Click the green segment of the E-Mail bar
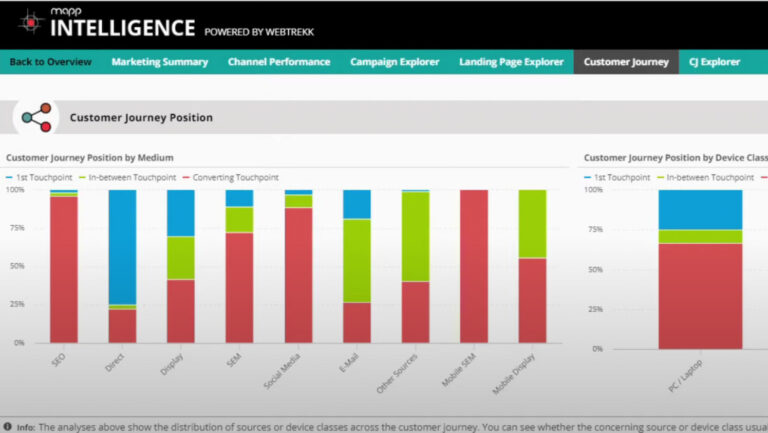Viewport: 768px width, 433px height. tap(357, 260)
